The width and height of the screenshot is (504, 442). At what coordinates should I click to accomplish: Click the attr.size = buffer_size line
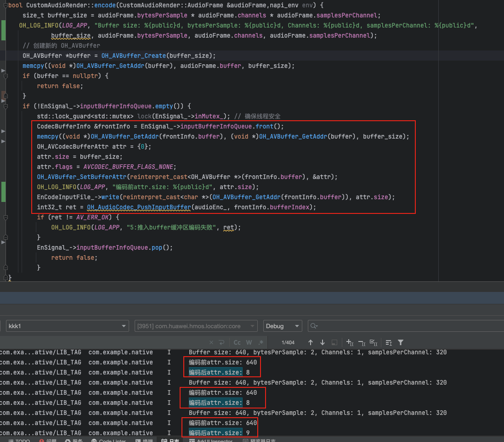(80, 157)
